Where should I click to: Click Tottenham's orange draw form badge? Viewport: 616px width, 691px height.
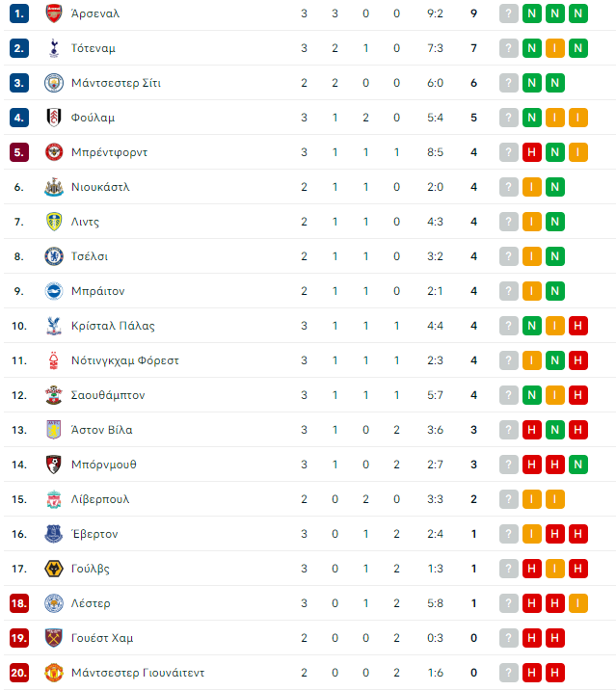(x=554, y=48)
